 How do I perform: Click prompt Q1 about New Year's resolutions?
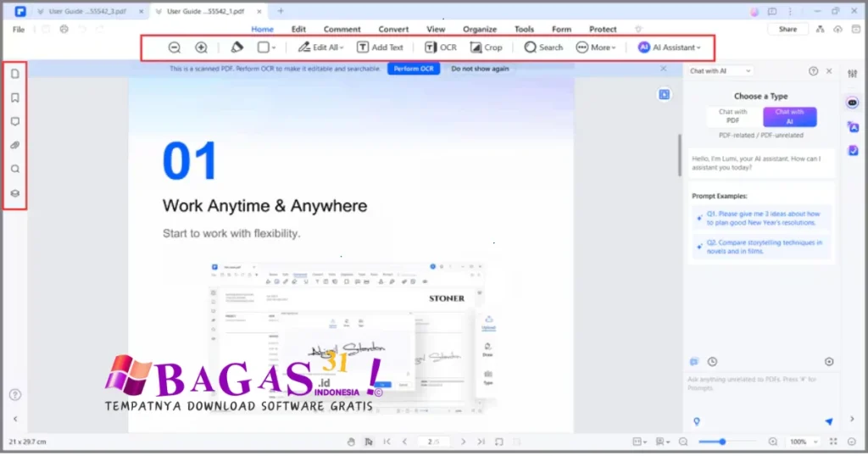(762, 218)
